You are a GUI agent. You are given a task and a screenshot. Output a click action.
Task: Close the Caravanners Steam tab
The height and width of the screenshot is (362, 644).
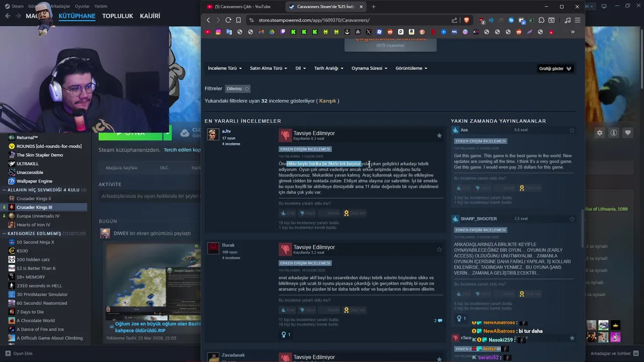pos(361,7)
